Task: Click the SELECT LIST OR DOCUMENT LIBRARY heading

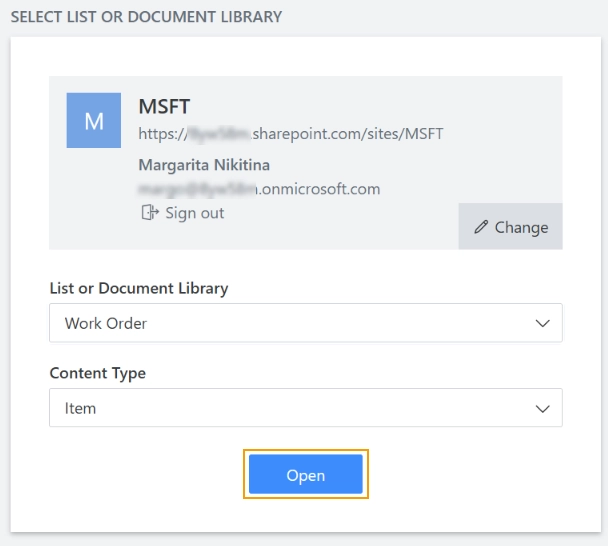Action: pyautogui.click(x=146, y=17)
